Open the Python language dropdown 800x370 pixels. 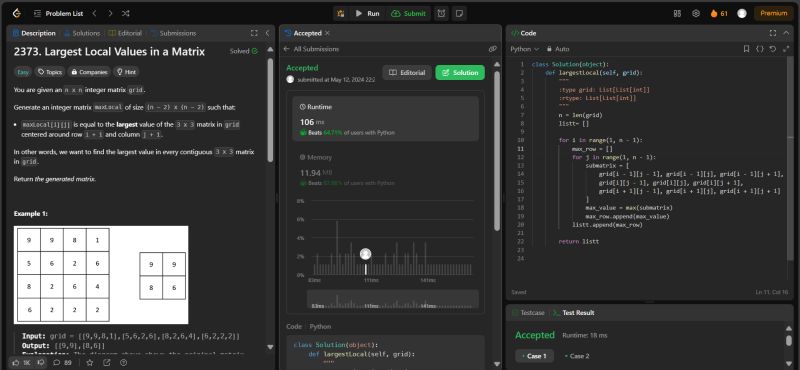coord(524,49)
